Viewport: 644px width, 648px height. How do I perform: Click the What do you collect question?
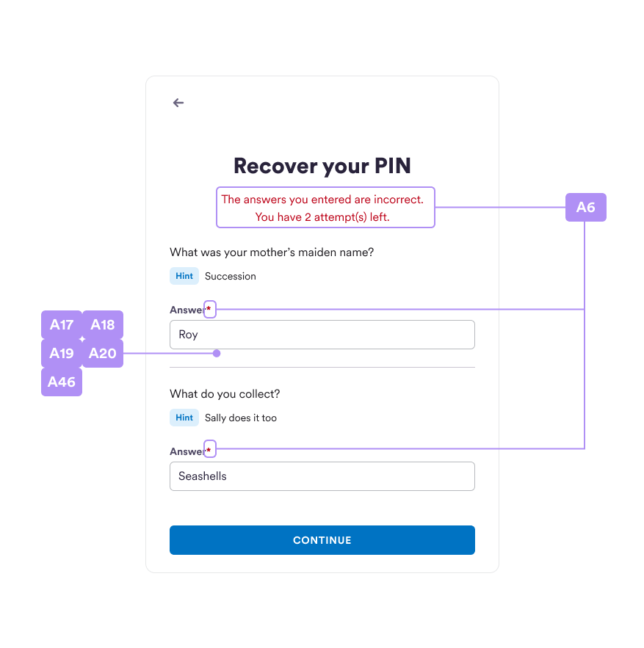[x=225, y=394]
